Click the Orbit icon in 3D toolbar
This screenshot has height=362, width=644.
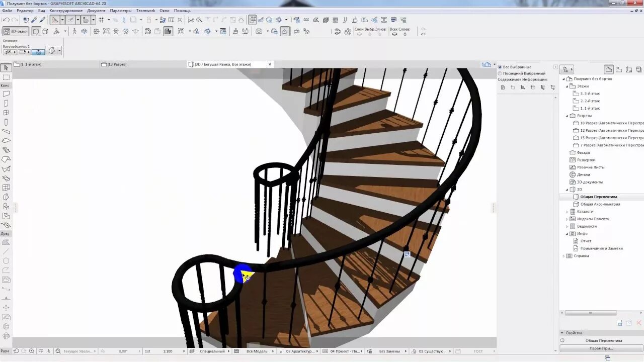click(84, 31)
